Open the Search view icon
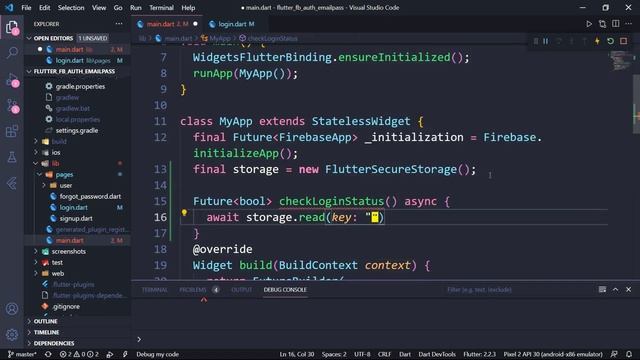640x360 pixels. pyautogui.click(x=12, y=52)
